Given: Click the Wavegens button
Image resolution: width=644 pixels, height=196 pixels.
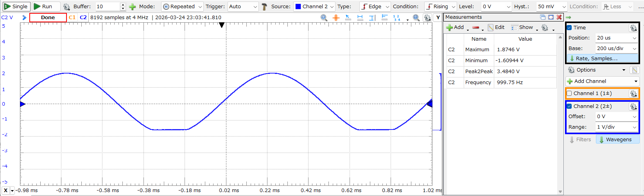Looking at the screenshot, I should [x=618, y=140].
